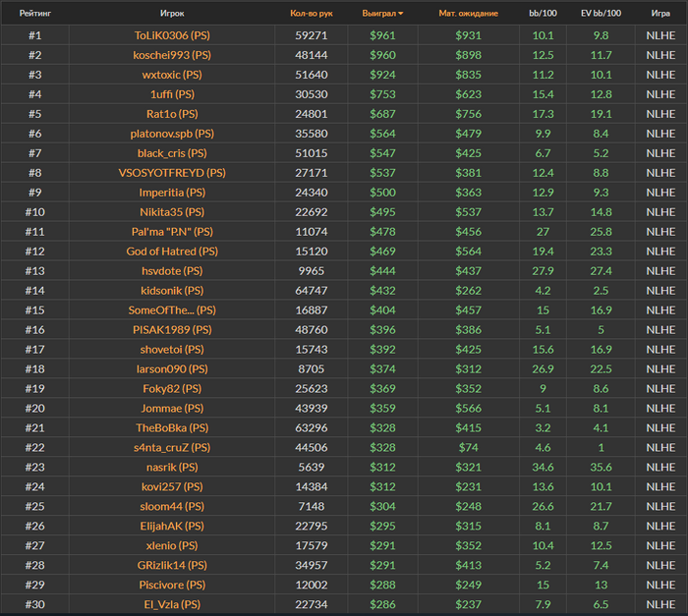The height and width of the screenshot is (616, 688).
Task: Select VSOSYOTFREYD (PS) player link
Action: tap(172, 173)
